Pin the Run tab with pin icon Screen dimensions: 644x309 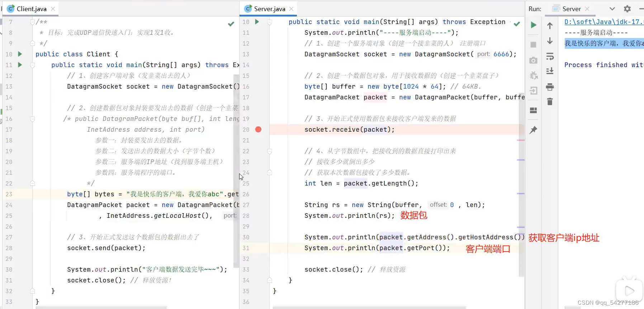534,130
